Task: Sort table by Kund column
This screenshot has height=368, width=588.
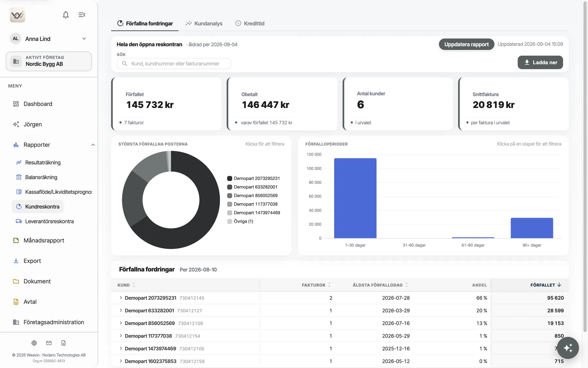Action: (x=126, y=285)
